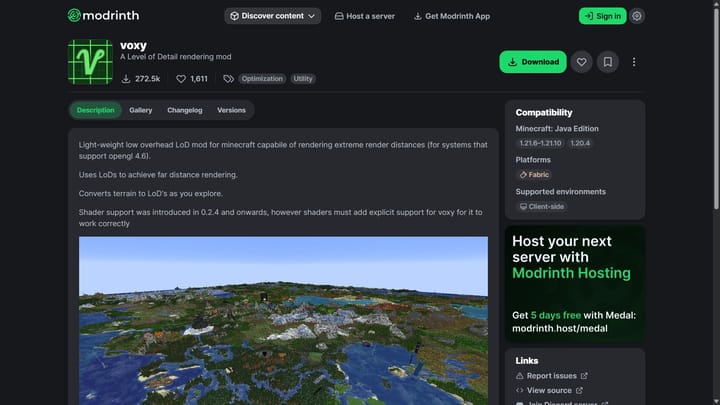Click the code icon beside View source
The image size is (720, 405).
(519, 390)
